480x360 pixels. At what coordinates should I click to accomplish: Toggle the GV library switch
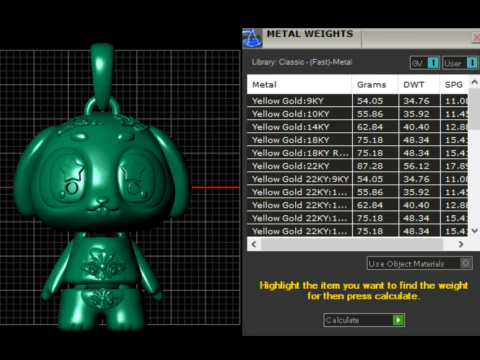pos(425,63)
